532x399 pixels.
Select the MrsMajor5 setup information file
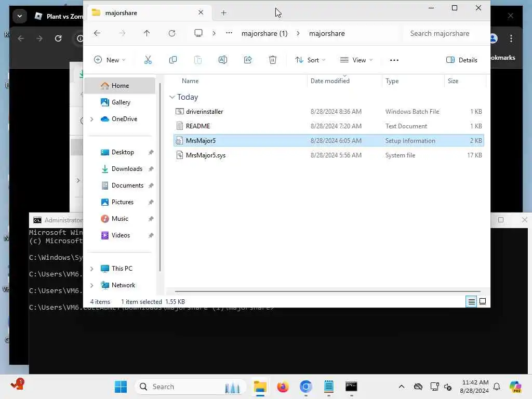coord(328,140)
